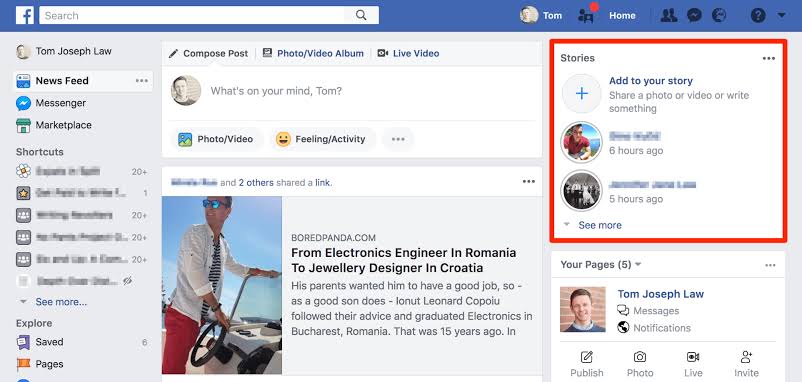Open the Find Friends icon with red badge
The height and width of the screenshot is (382, 802).
coord(586,14)
